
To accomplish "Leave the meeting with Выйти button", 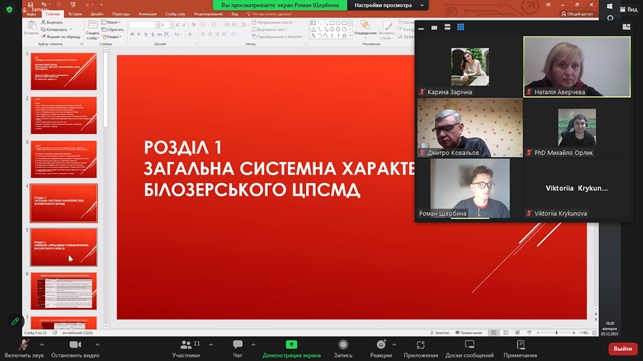I will (623, 349).
